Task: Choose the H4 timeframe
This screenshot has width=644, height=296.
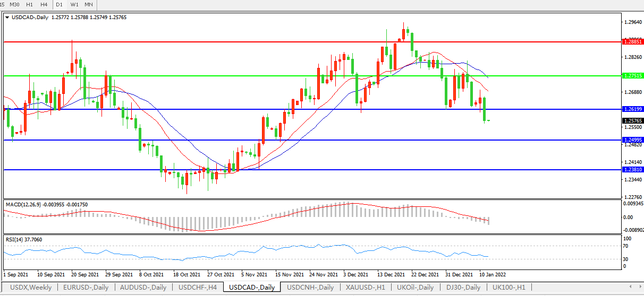Action: click(44, 4)
